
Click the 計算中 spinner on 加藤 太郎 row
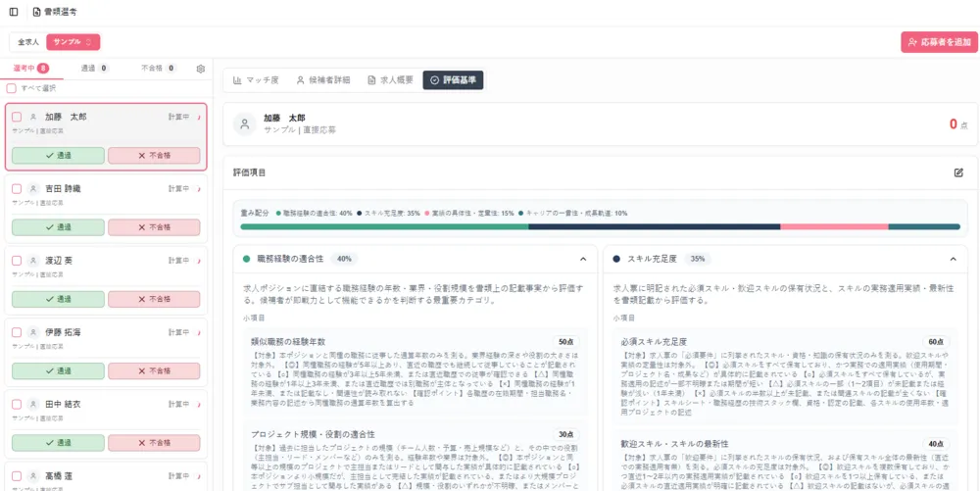click(198, 117)
